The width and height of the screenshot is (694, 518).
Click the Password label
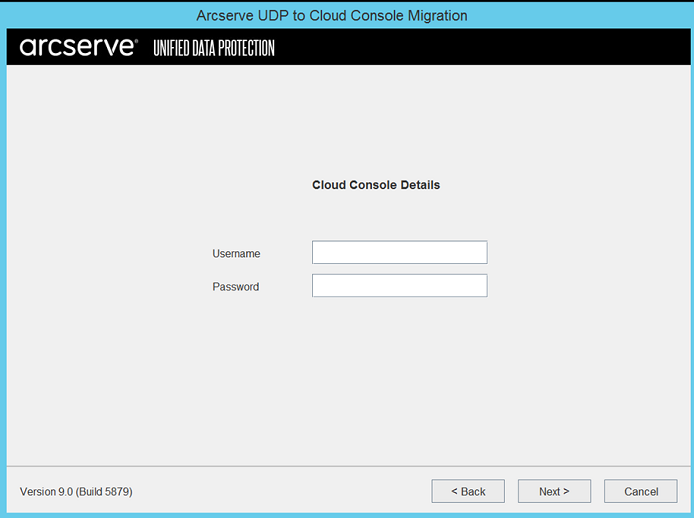[x=235, y=287]
